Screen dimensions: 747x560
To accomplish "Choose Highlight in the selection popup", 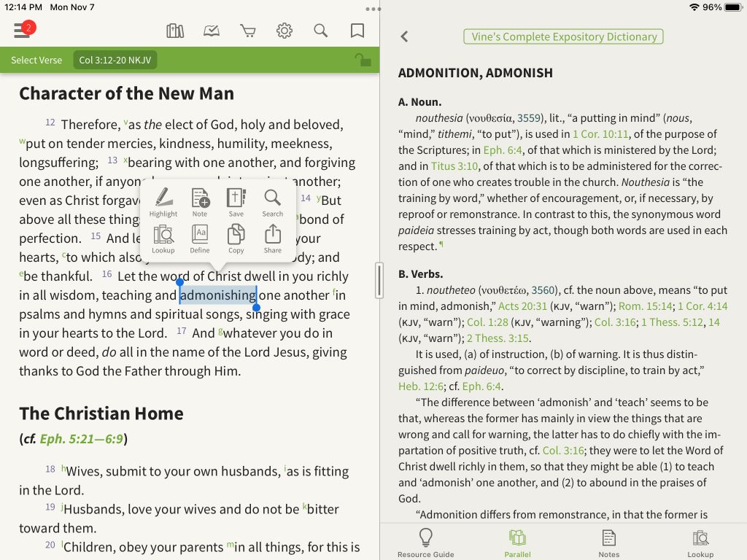I will tap(163, 202).
